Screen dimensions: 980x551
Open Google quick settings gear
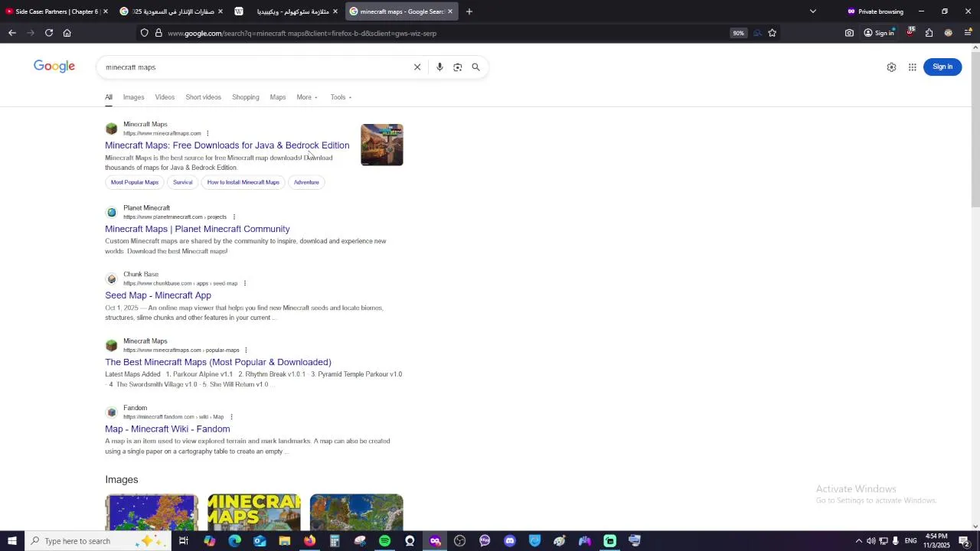(891, 67)
